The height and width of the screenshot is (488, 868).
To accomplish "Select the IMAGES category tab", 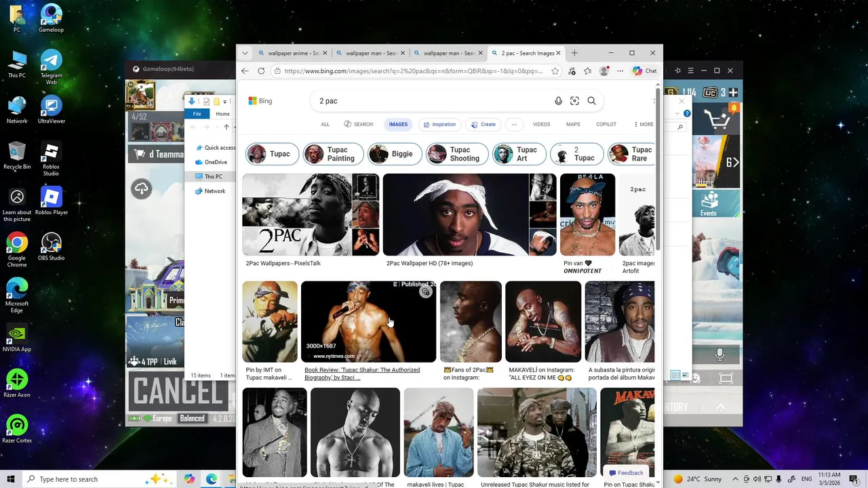I will (x=398, y=125).
